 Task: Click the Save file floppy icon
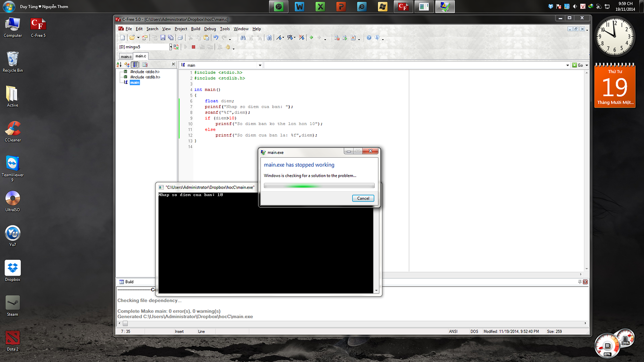pyautogui.click(x=163, y=38)
